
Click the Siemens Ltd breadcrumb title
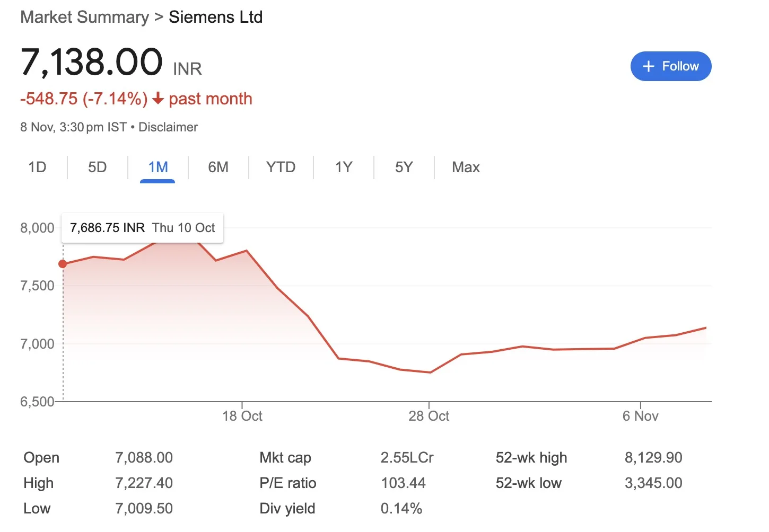(215, 16)
